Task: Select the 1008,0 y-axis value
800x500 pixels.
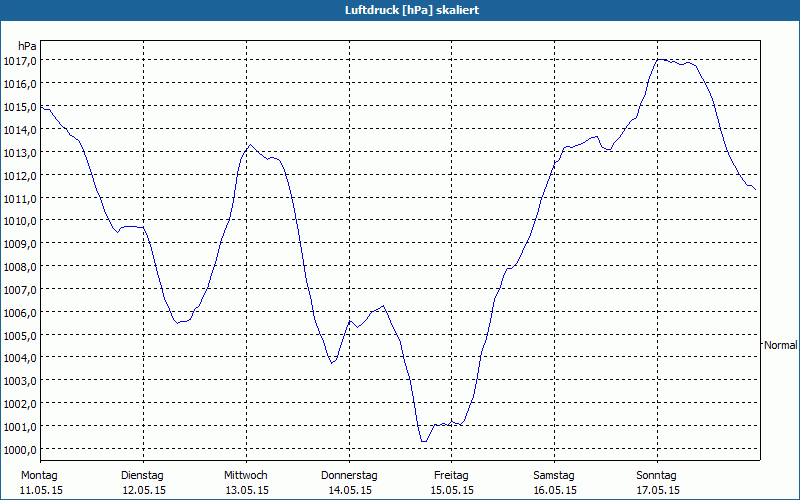Action: coord(20,267)
